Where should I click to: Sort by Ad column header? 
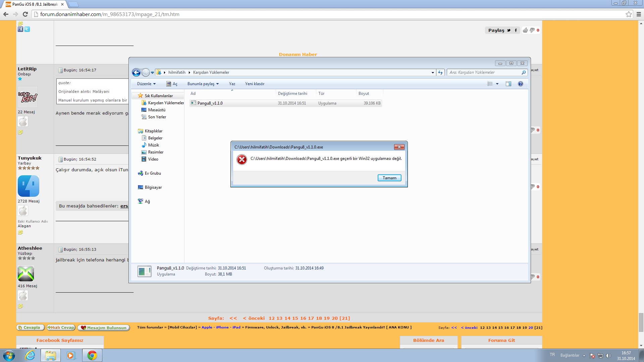tap(232, 94)
